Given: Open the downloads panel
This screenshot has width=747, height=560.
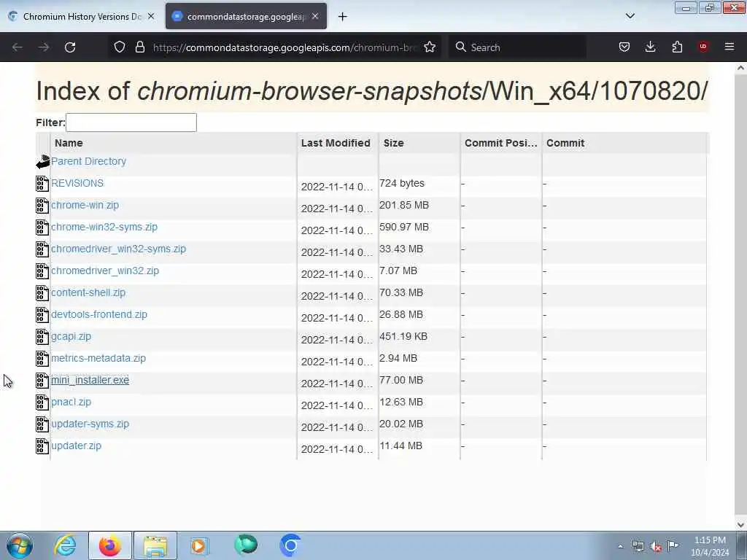Looking at the screenshot, I should pyautogui.click(x=650, y=47).
